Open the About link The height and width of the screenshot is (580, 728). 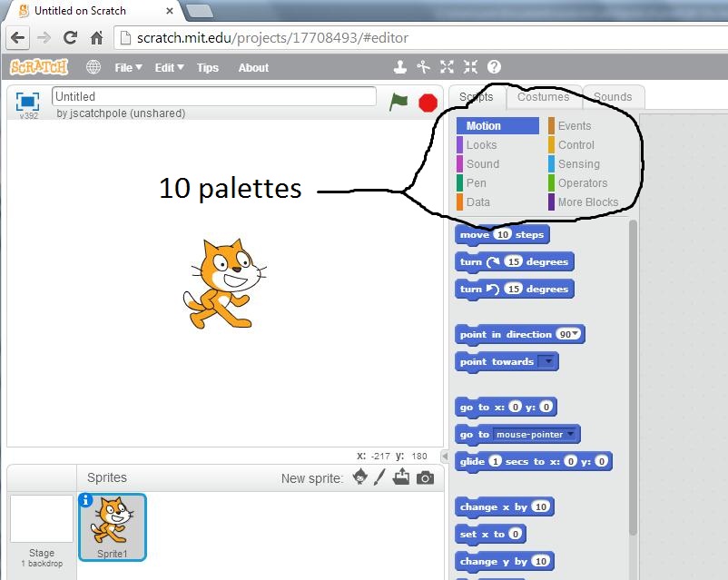click(x=253, y=68)
